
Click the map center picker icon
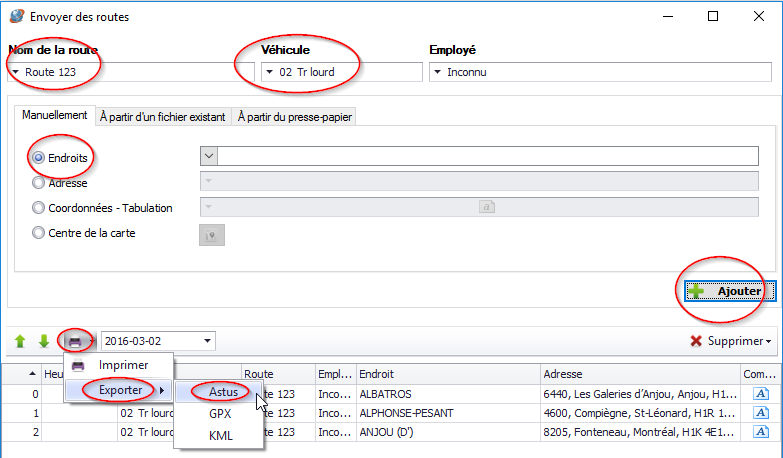coord(211,234)
